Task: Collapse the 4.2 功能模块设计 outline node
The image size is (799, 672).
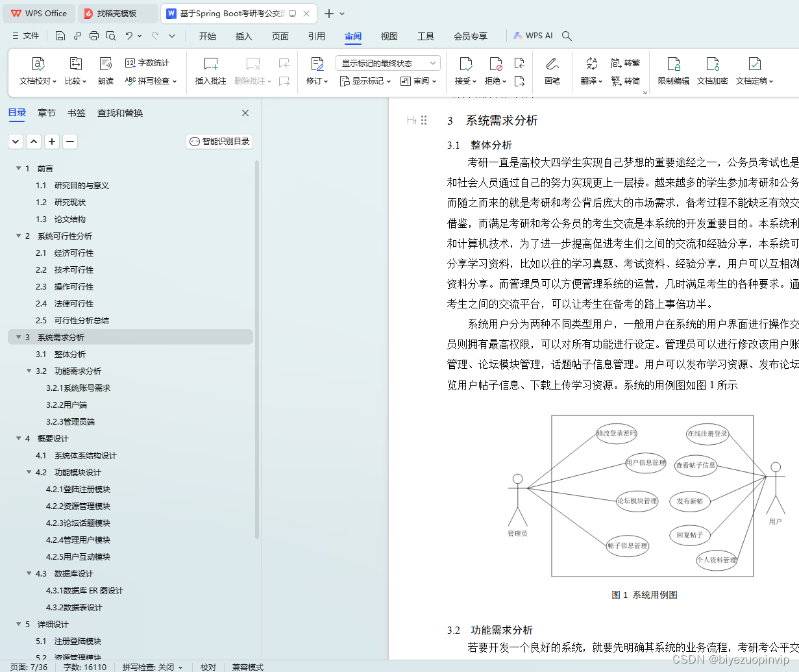Action: [x=29, y=472]
